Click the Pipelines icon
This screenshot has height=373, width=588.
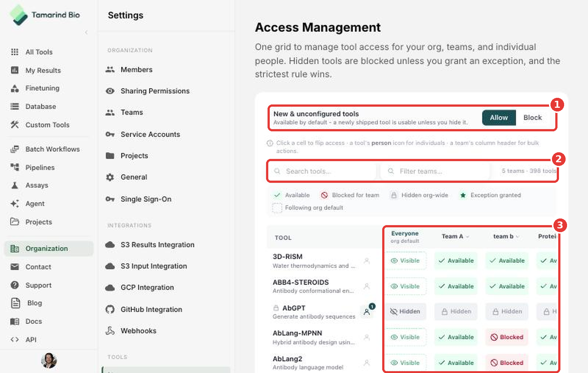15,167
